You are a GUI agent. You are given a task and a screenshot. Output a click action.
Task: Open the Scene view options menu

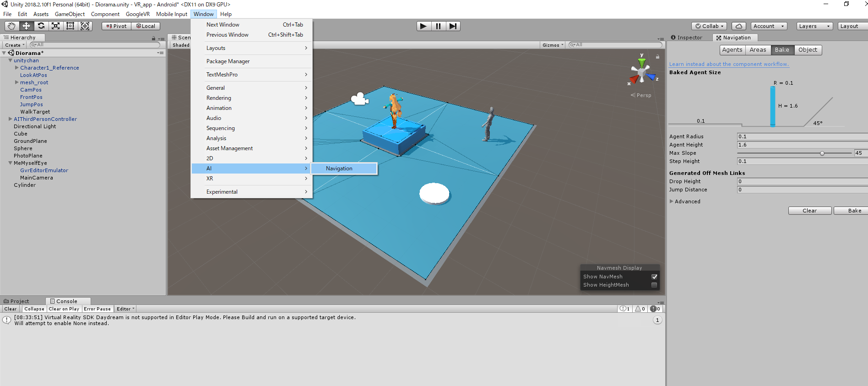click(661, 39)
